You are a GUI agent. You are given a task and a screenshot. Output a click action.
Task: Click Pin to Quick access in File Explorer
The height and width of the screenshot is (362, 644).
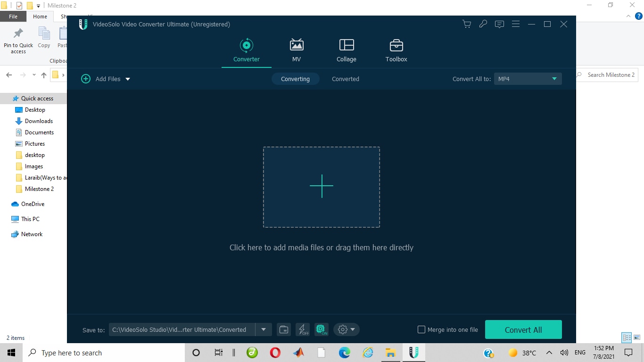coord(18,41)
